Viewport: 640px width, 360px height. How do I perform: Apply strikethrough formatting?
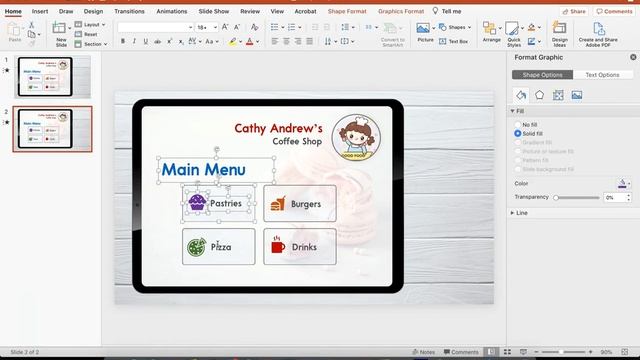[x=157, y=41]
